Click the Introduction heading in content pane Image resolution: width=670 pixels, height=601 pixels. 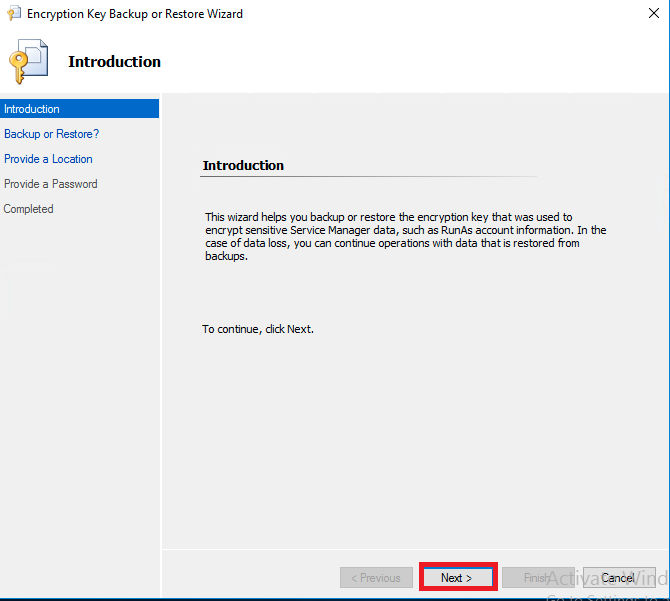click(x=243, y=165)
